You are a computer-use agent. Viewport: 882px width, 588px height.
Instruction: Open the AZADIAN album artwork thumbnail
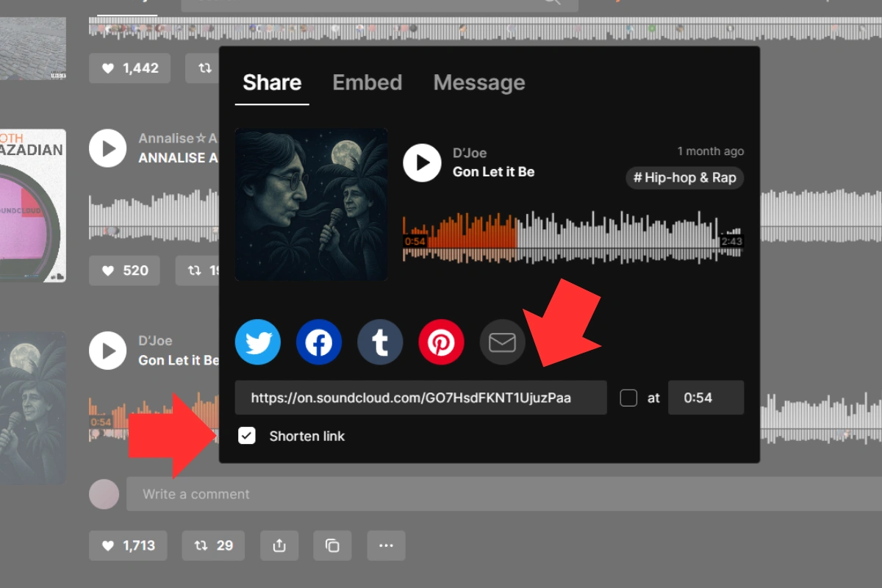33,206
